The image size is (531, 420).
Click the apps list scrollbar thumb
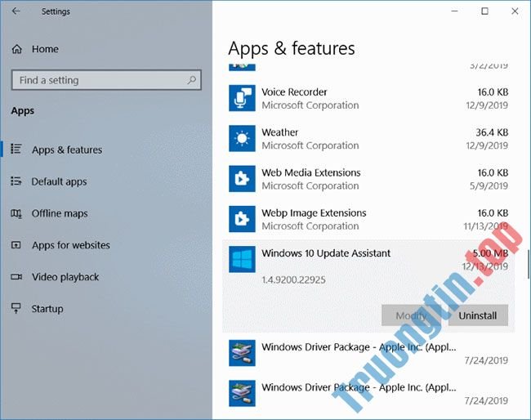click(x=529, y=265)
